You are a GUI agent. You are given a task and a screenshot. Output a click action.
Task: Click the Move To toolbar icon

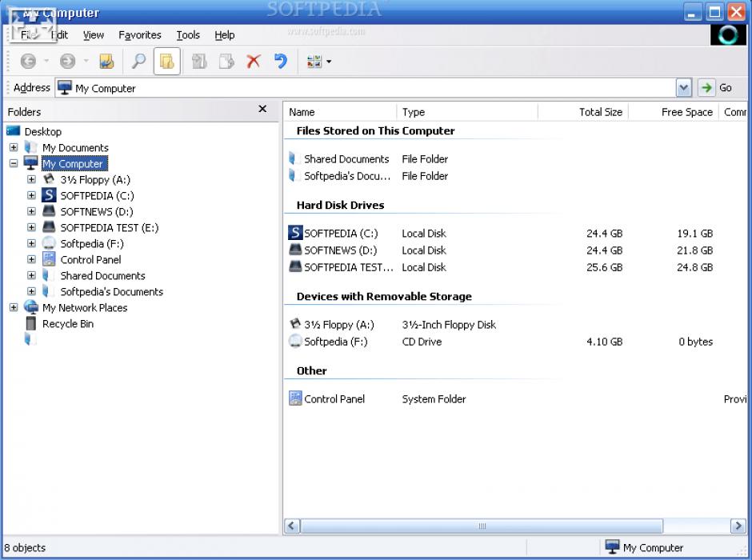pyautogui.click(x=199, y=61)
